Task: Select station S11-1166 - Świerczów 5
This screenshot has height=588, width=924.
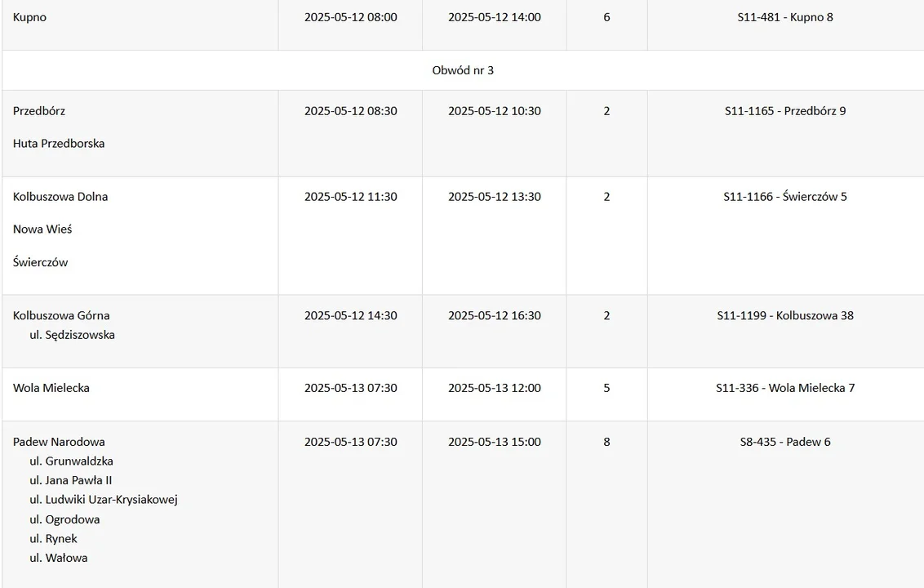Action: [x=785, y=196]
